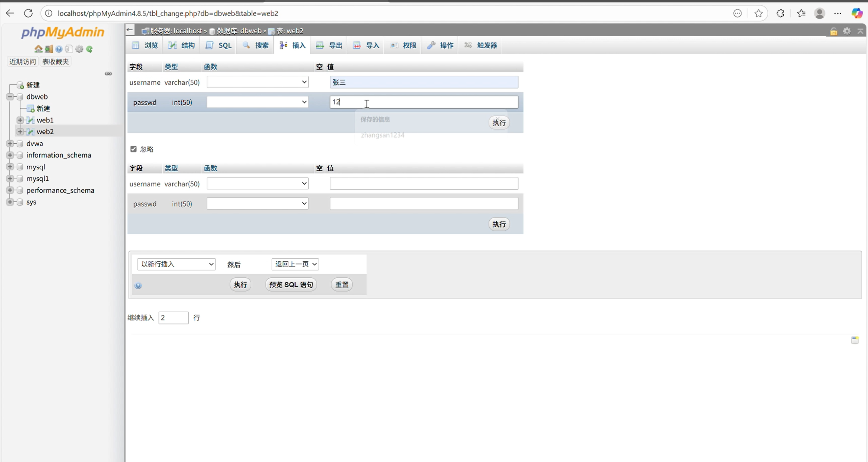Open the phpMyAdmin documentation help icon

[59, 49]
